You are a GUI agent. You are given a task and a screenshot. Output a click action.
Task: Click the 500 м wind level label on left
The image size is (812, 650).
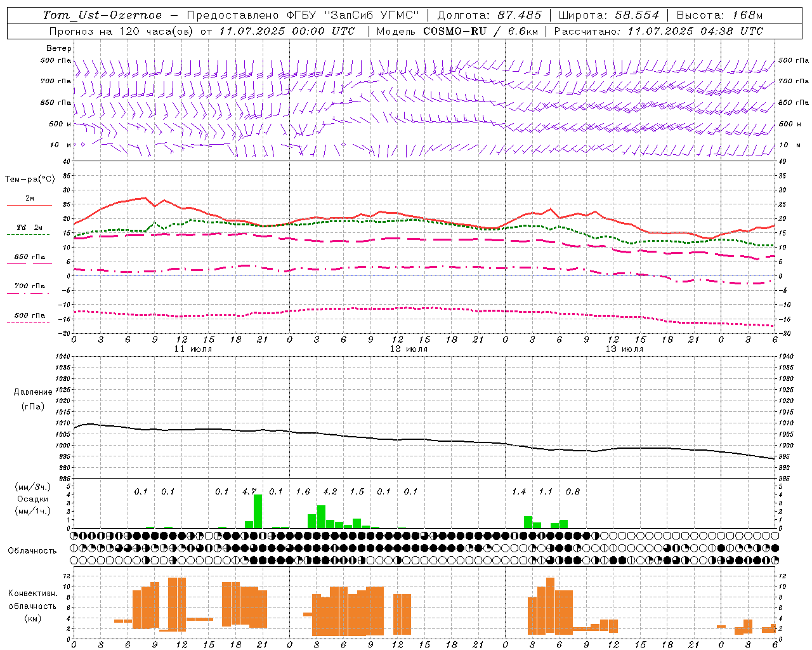[x=60, y=124]
